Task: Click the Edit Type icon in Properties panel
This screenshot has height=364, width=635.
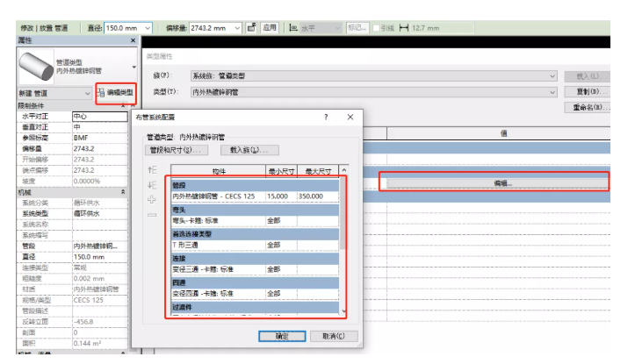Action: point(101,93)
